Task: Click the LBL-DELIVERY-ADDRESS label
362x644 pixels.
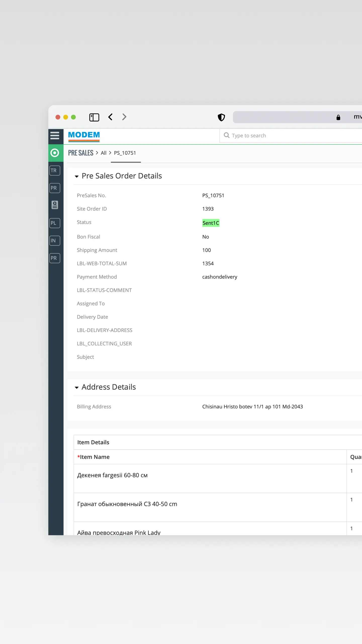Action: 104,330
